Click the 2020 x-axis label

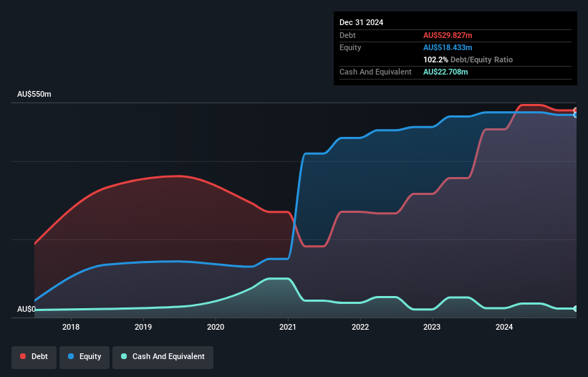(216, 327)
